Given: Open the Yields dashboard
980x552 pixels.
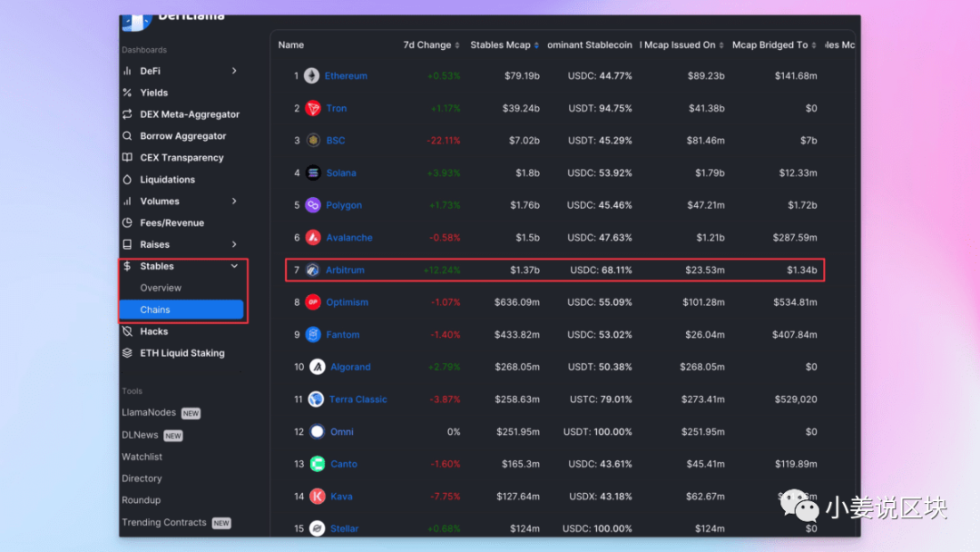Looking at the screenshot, I should tap(153, 93).
